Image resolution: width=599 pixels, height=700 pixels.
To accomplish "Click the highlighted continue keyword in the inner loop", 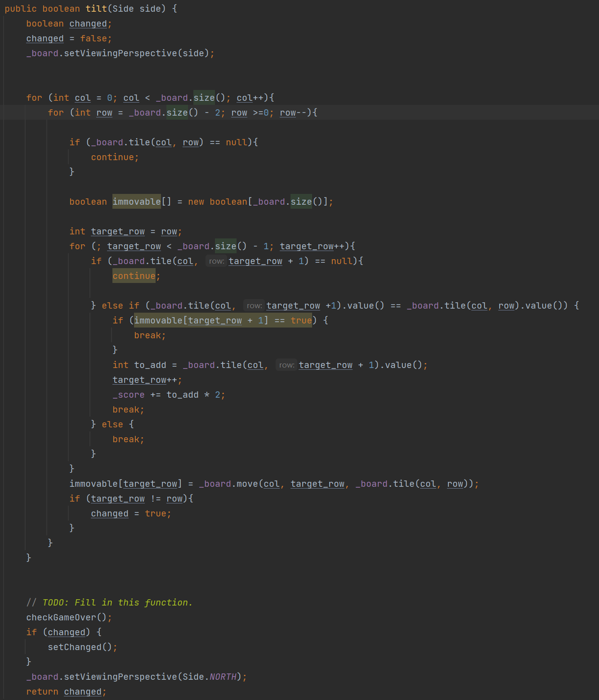I will click(x=134, y=276).
